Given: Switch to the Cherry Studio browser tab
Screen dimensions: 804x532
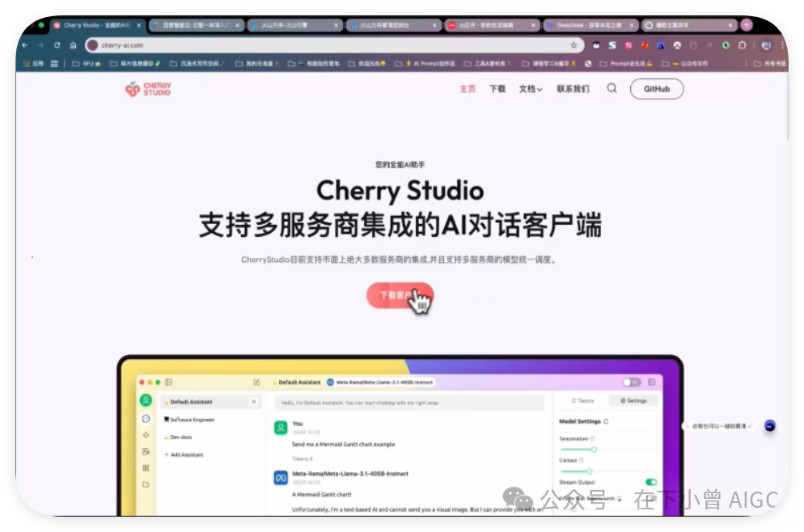Looking at the screenshot, I should [97, 24].
